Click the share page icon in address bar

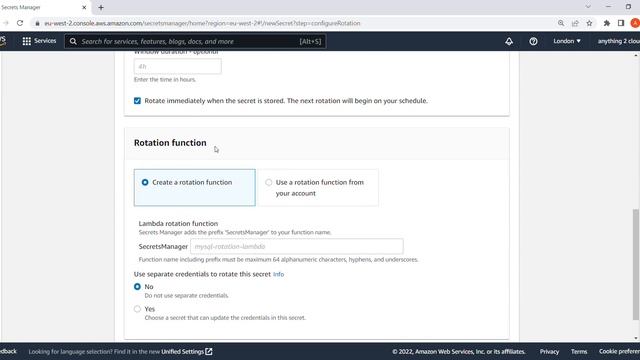coord(575,23)
